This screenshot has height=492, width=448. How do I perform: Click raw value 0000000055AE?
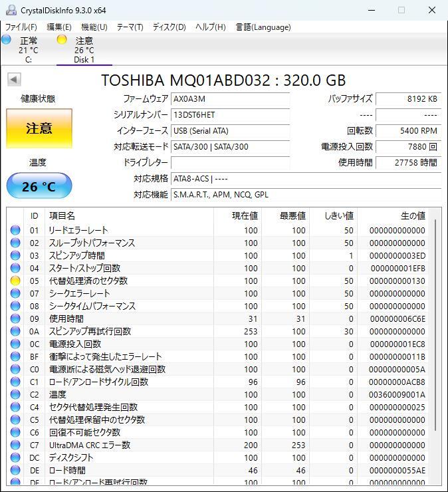(x=397, y=470)
